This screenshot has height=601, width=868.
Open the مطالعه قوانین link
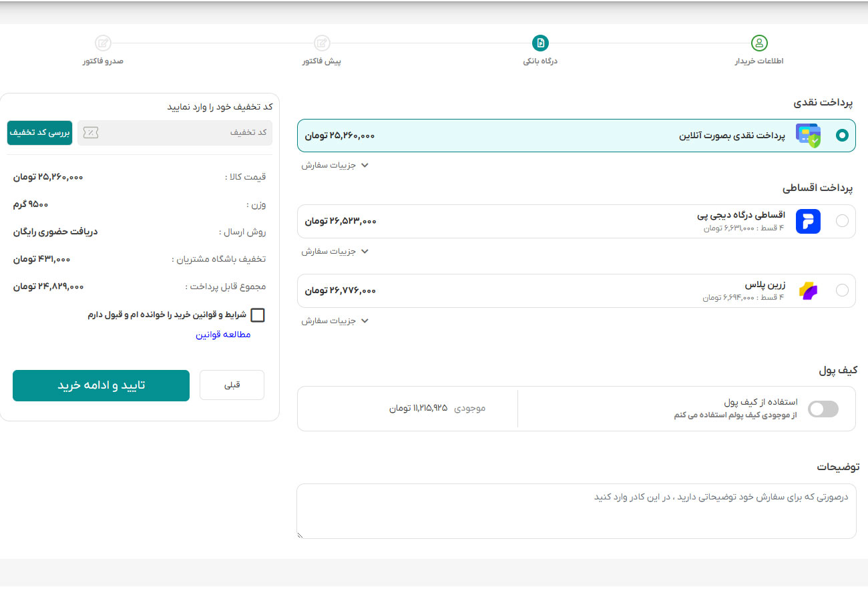(x=223, y=335)
